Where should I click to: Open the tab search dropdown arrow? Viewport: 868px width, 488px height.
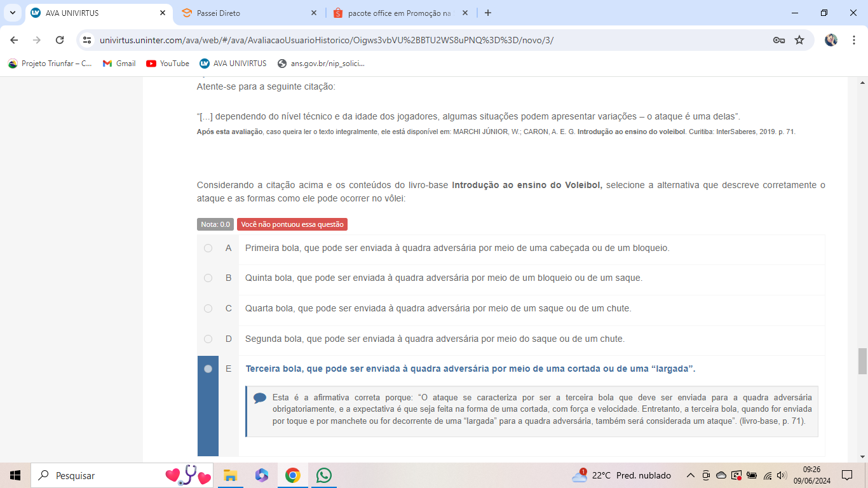(x=12, y=13)
